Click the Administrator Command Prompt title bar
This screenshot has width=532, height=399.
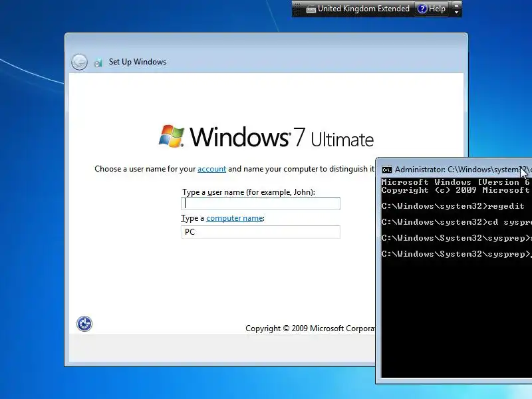(455, 170)
